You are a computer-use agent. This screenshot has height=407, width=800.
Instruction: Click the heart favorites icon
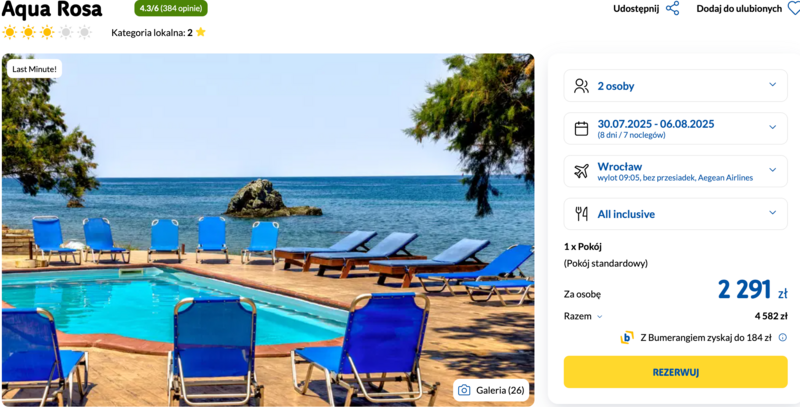tap(794, 8)
